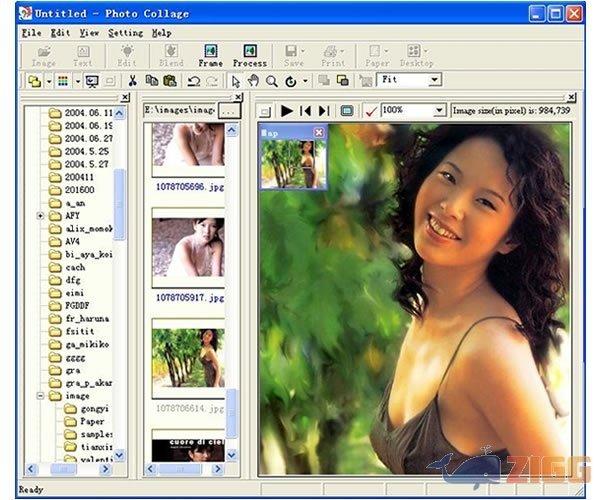Open the Edit menu
The image size is (600, 500).
60,33
